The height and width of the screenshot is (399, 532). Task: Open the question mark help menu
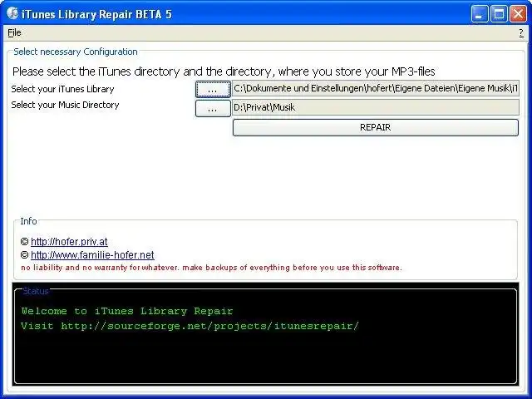[x=521, y=33]
